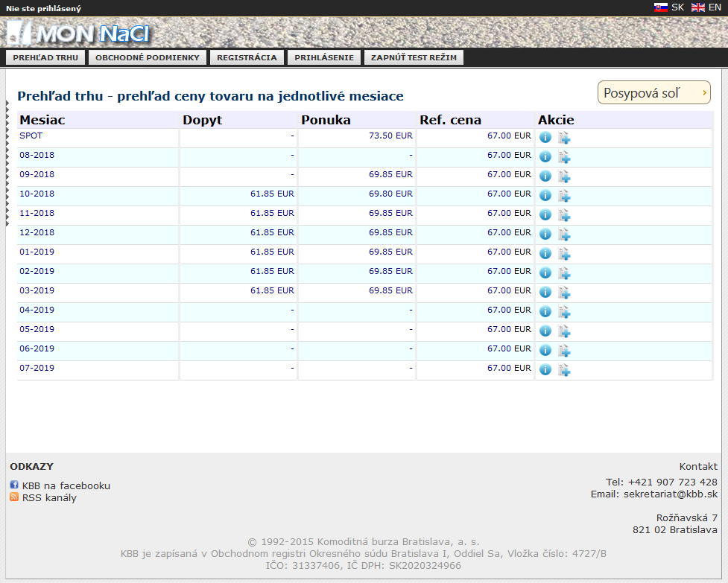Toggle Zapnúť test režim
The width and height of the screenshot is (728, 583).
tap(414, 57)
